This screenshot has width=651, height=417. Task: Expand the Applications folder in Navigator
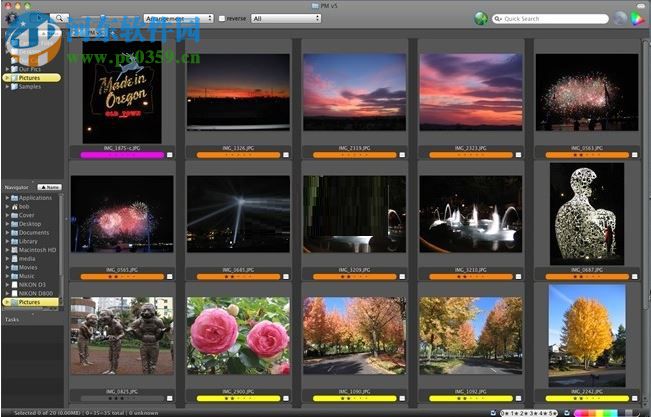[x=7, y=198]
